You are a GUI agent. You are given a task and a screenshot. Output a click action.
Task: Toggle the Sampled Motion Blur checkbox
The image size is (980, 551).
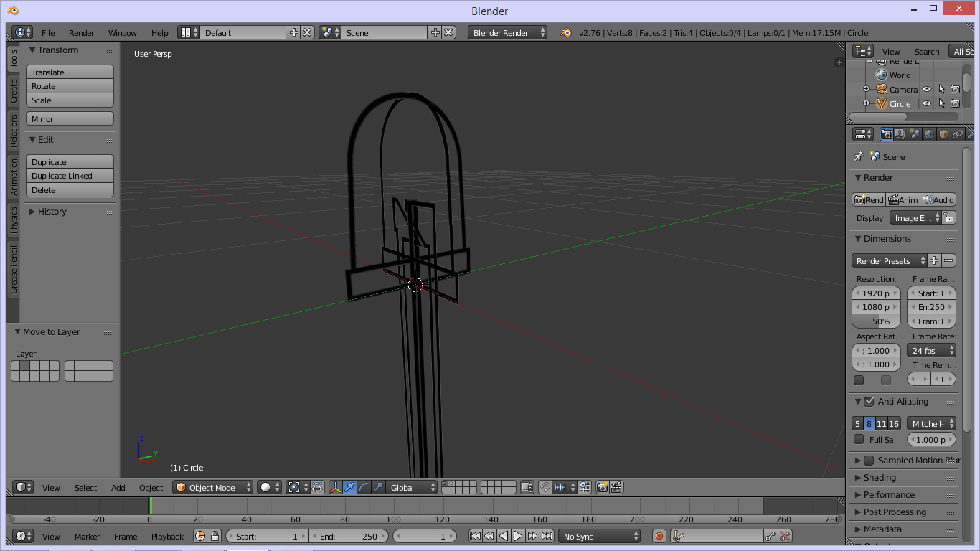tap(869, 460)
